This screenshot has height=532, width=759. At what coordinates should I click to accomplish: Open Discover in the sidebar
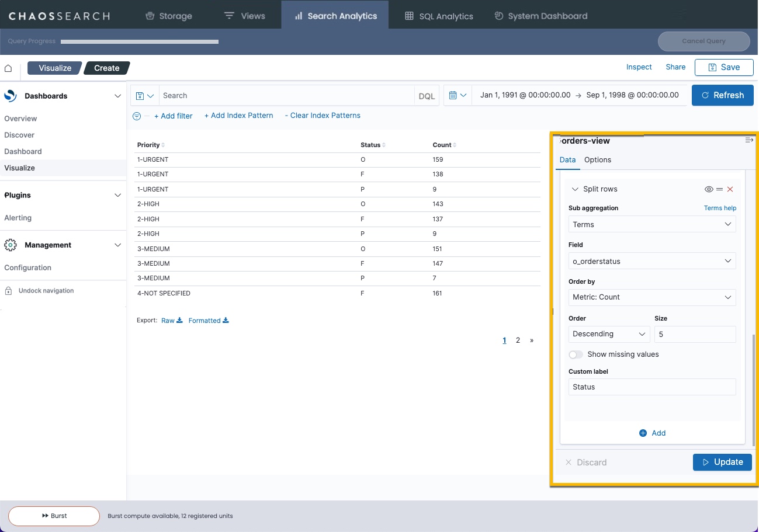19,135
